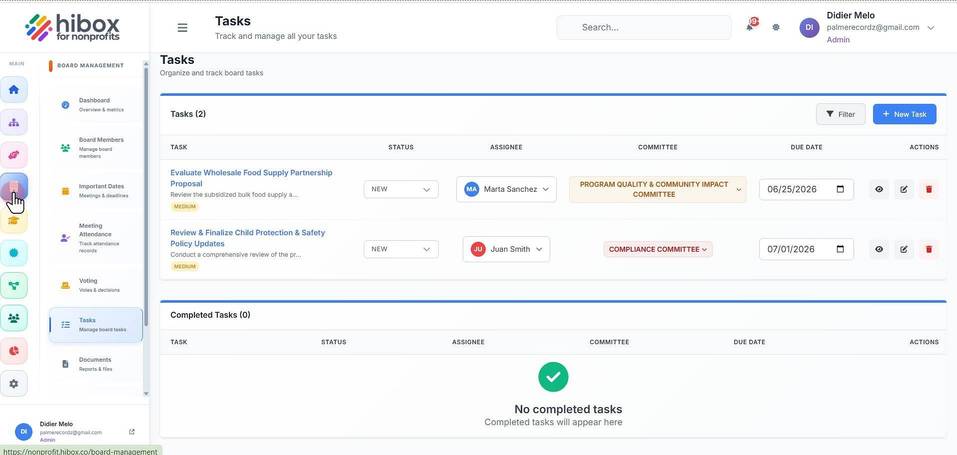Open Compliance Committee dropdown
Screen dimensions: 957x455
point(658,249)
